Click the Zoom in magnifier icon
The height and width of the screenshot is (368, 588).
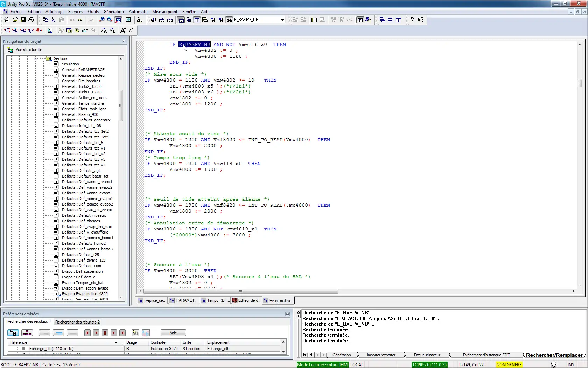102,20
